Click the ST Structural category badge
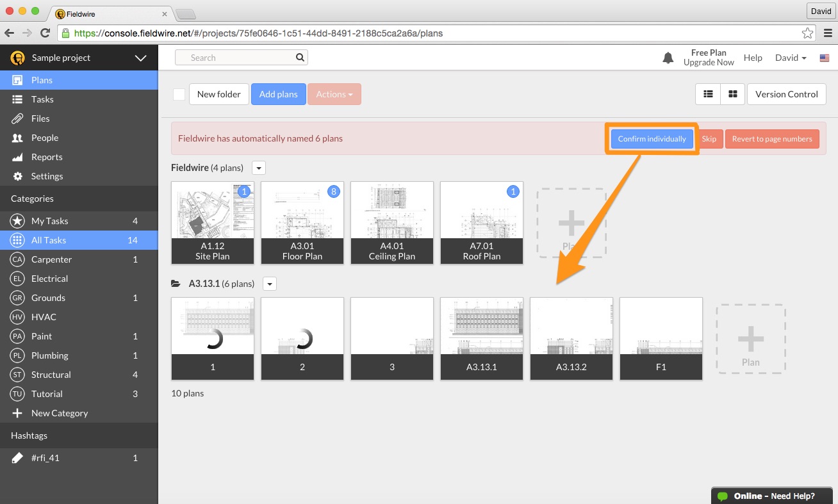 tap(17, 375)
